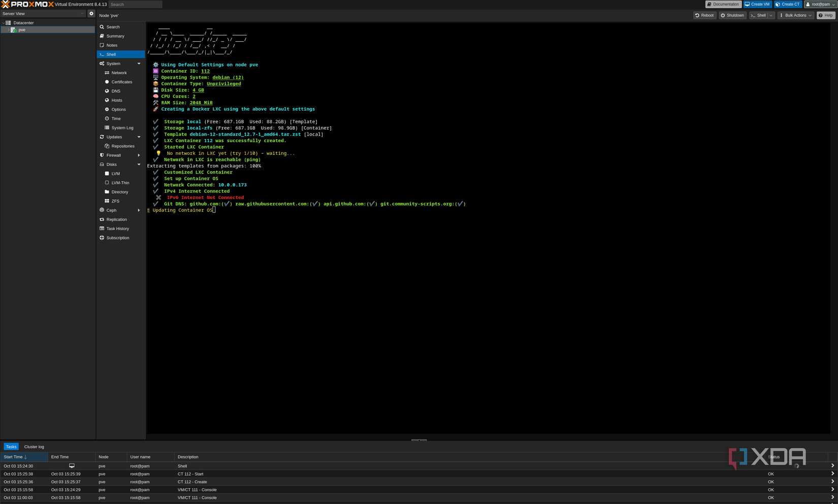The width and height of the screenshot is (838, 504).
Task: Open the LVM storage view
Action: 116,174
